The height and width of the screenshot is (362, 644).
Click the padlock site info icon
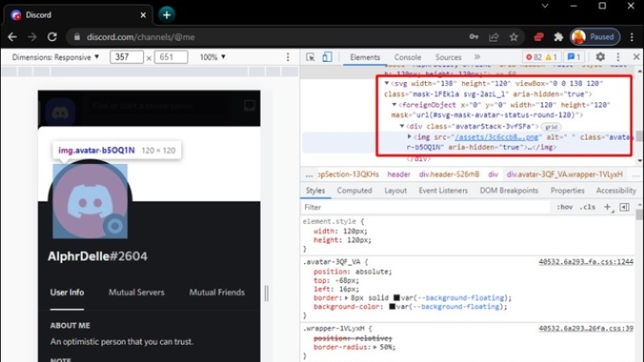(76, 37)
